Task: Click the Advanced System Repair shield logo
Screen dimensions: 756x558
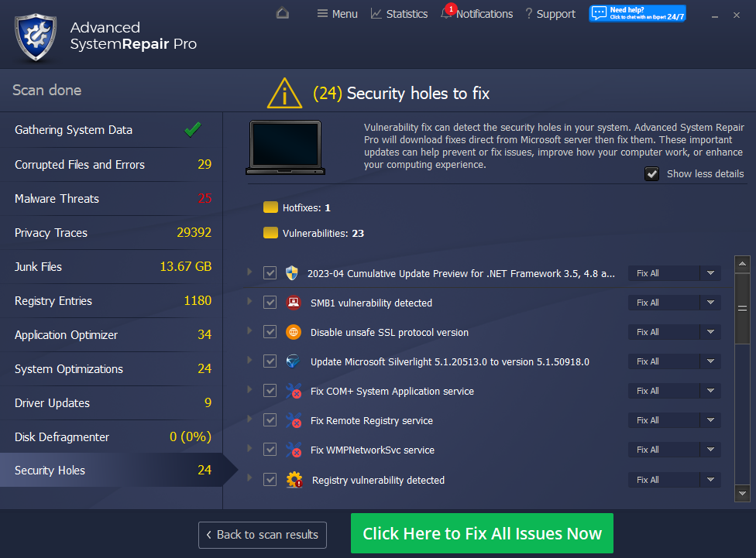Action: (x=36, y=35)
